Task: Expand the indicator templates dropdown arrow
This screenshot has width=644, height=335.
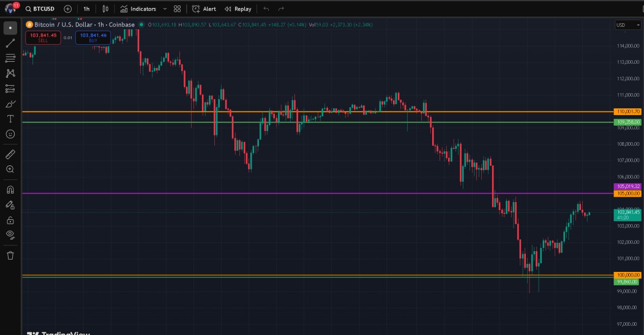Action: (165, 9)
